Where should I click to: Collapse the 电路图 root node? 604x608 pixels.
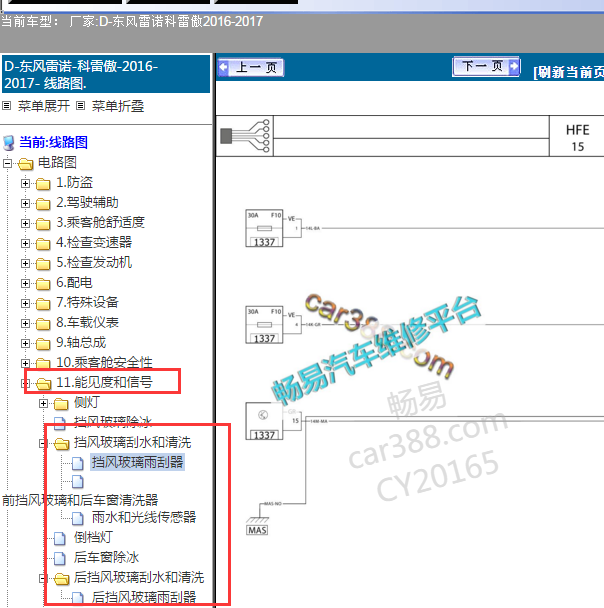(7, 163)
